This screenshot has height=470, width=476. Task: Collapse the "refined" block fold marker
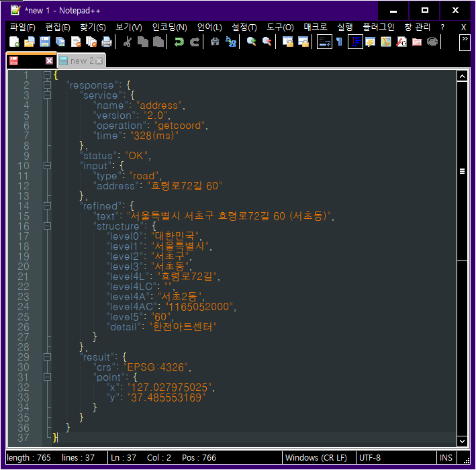(47, 206)
